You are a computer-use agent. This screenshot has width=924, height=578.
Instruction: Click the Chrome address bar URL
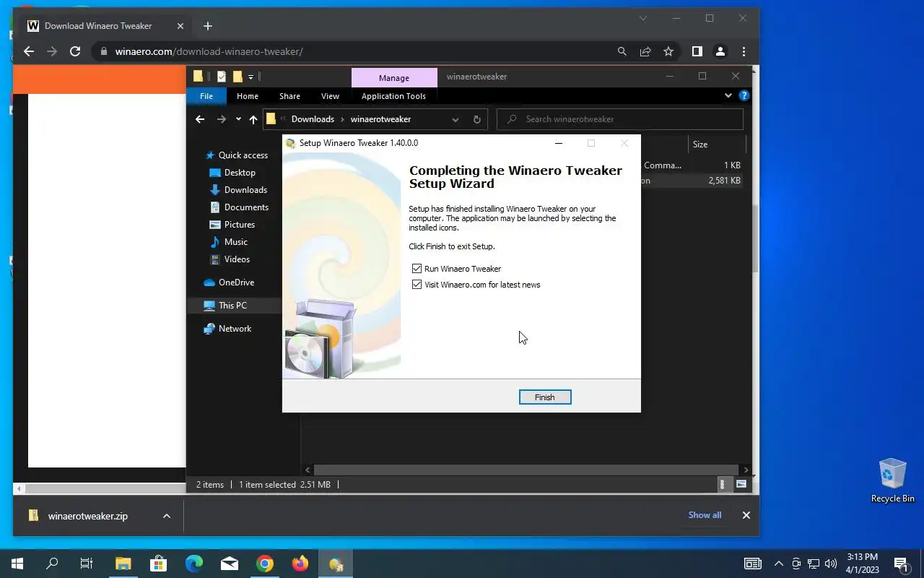pyautogui.click(x=209, y=51)
